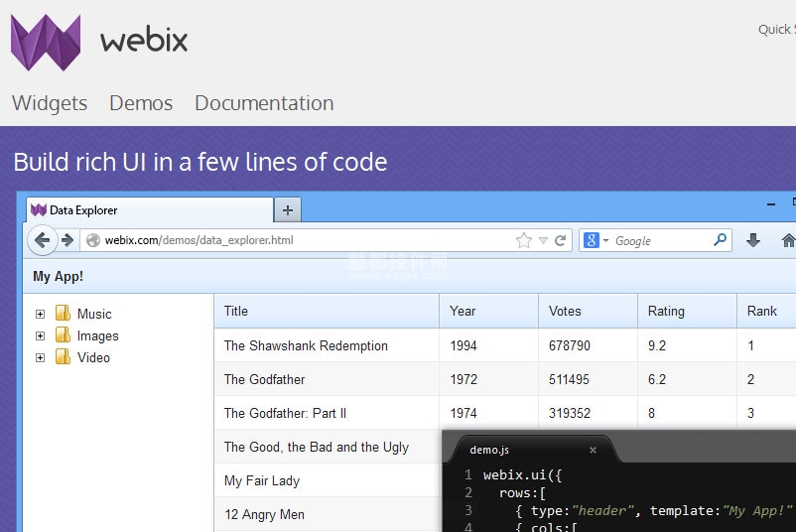This screenshot has height=532, width=796.
Task: Expand the Video tree node
Action: (40, 358)
